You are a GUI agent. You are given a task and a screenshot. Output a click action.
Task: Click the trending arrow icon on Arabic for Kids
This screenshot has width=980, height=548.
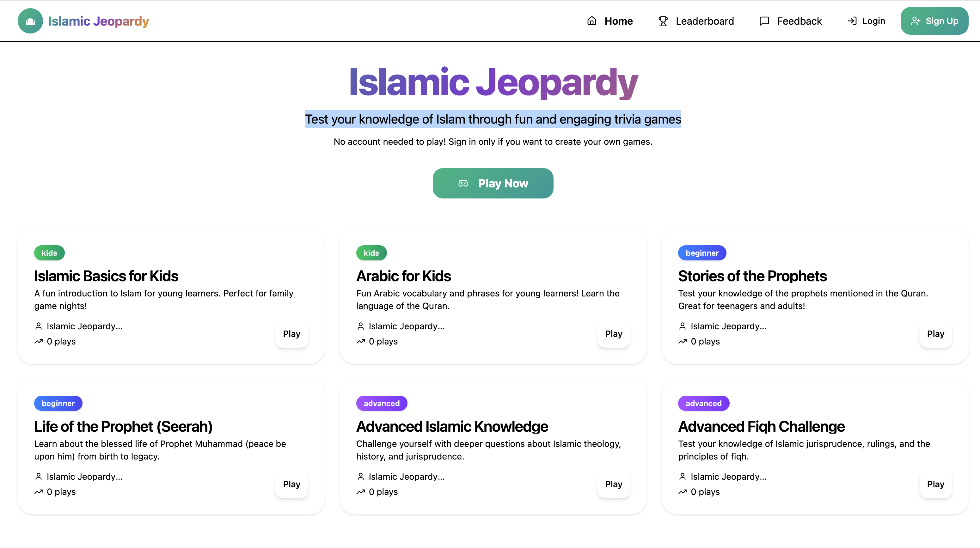tap(360, 341)
